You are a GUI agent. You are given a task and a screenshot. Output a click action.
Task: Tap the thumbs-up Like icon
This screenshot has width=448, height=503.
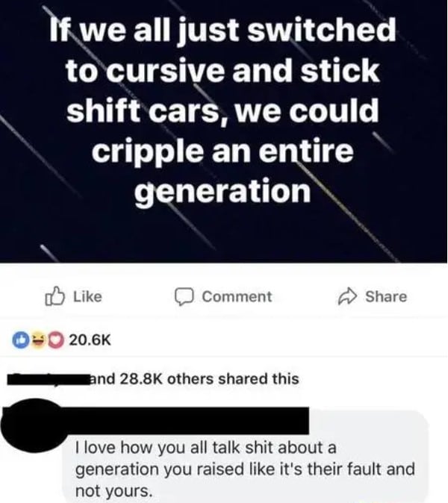[55, 296]
